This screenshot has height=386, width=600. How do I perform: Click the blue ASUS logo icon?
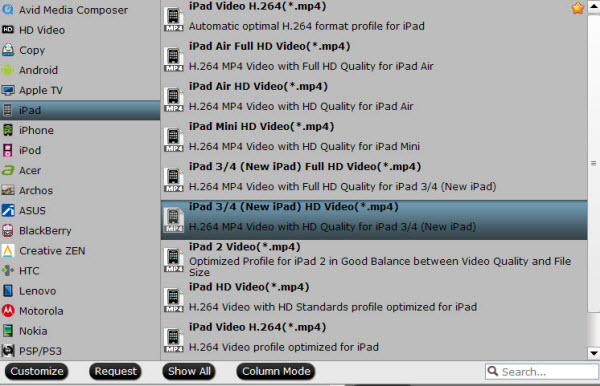point(8,210)
